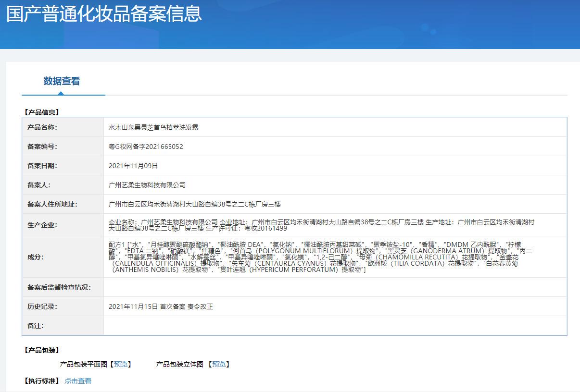
Task: Click the 成分 row label
Action: pos(36,257)
